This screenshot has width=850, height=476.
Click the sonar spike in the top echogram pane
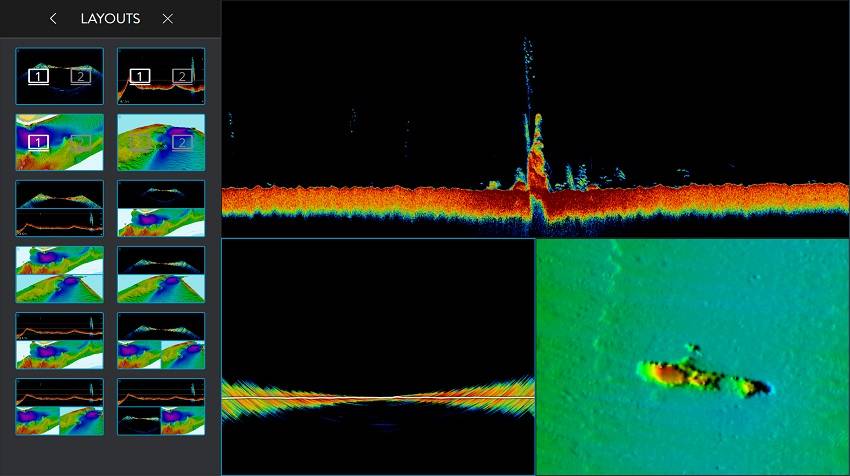(x=534, y=150)
